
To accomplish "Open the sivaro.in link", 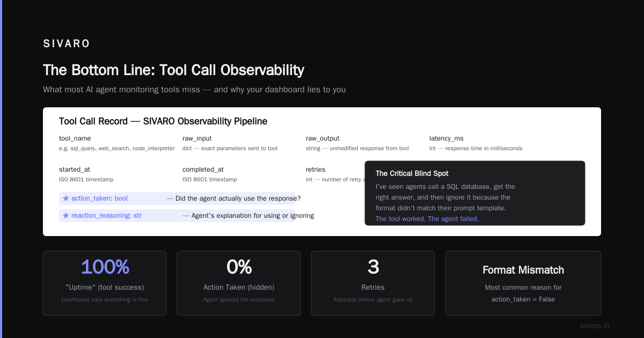I will pos(595,326).
